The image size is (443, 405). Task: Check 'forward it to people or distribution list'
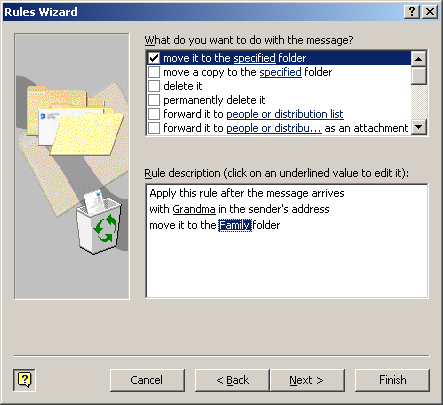[x=154, y=114]
